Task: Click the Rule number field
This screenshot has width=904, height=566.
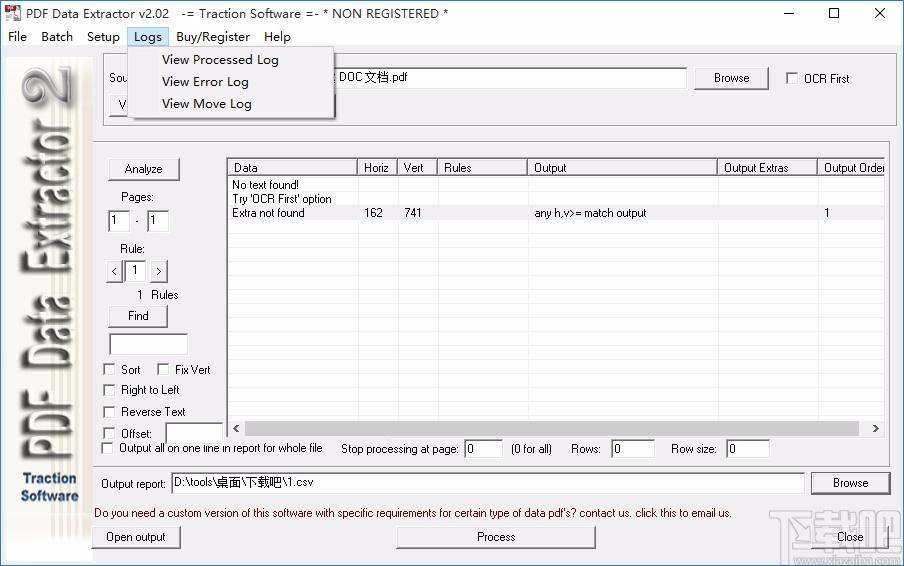Action: tap(135, 270)
